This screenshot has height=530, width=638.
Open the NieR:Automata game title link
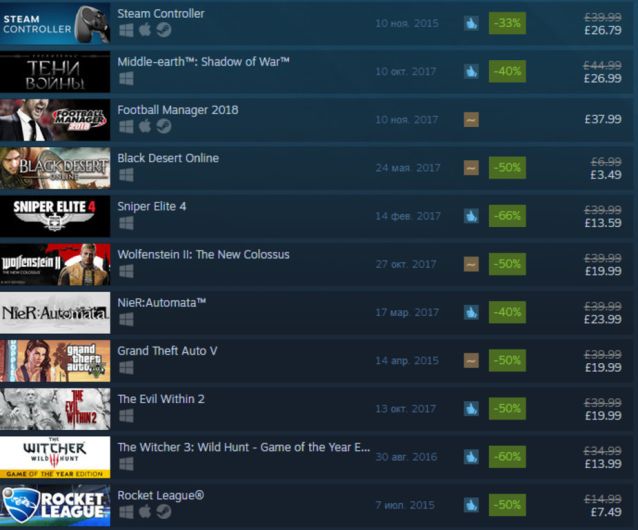pyautogui.click(x=162, y=303)
